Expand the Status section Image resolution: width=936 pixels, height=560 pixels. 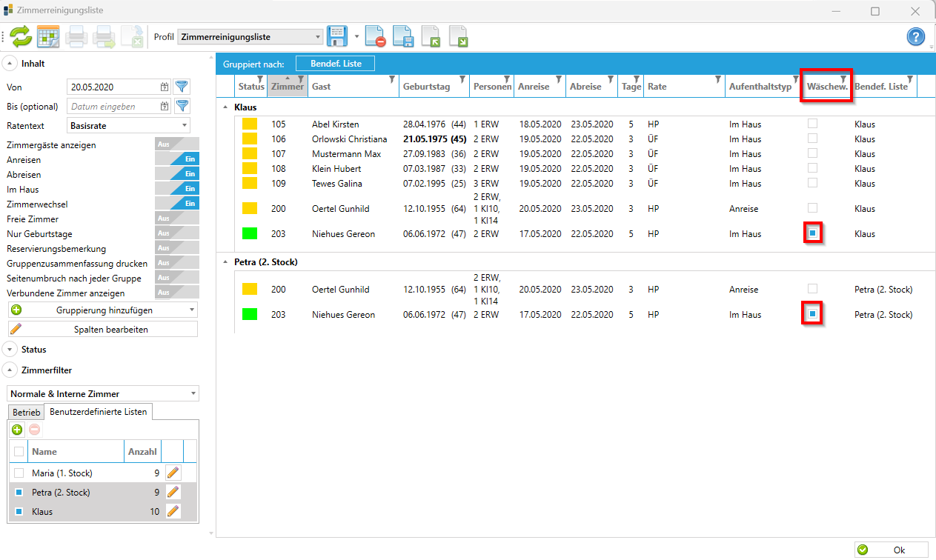point(10,350)
